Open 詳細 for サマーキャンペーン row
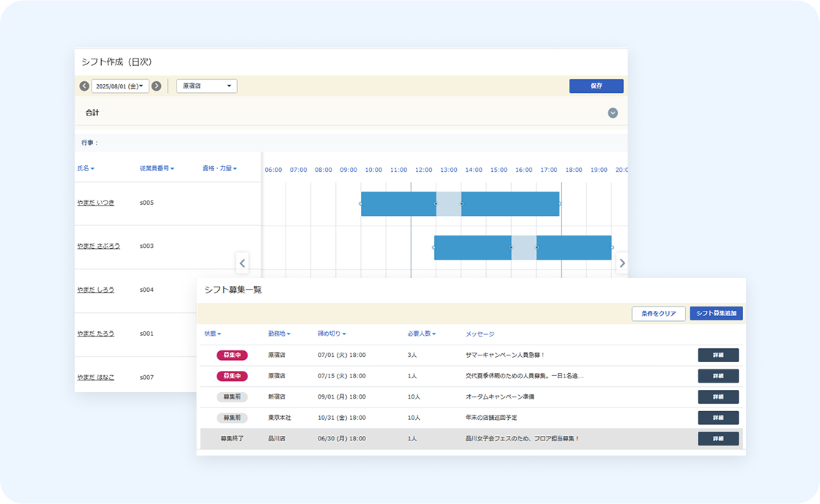The height and width of the screenshot is (504, 820). 717,355
